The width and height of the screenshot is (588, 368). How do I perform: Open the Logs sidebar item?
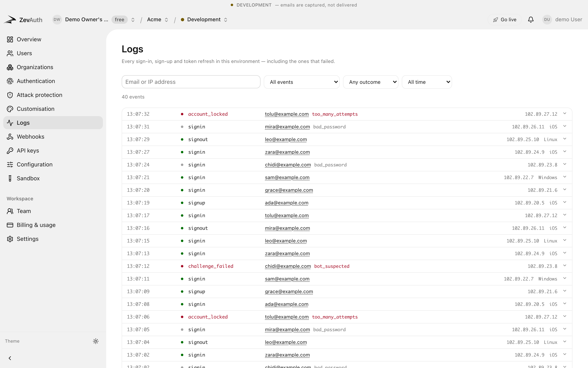pyautogui.click(x=53, y=123)
